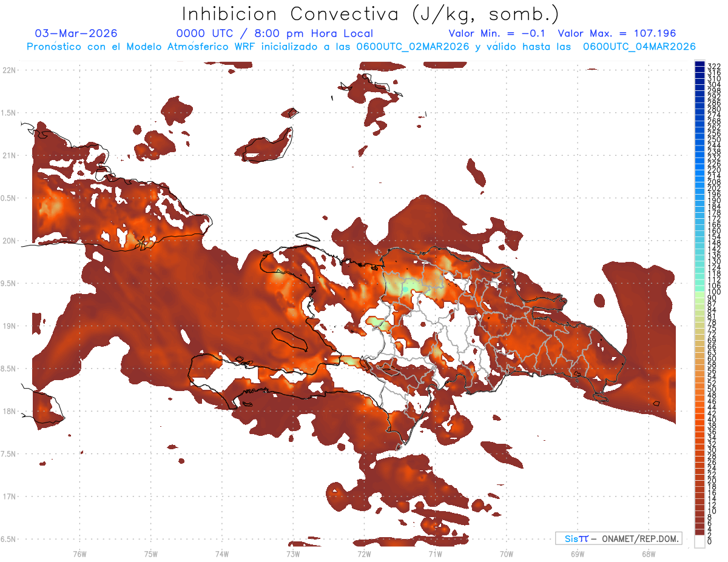Screen dimensions: 728x562
Task: Click the '322' value on the color scale
Action: point(714,65)
